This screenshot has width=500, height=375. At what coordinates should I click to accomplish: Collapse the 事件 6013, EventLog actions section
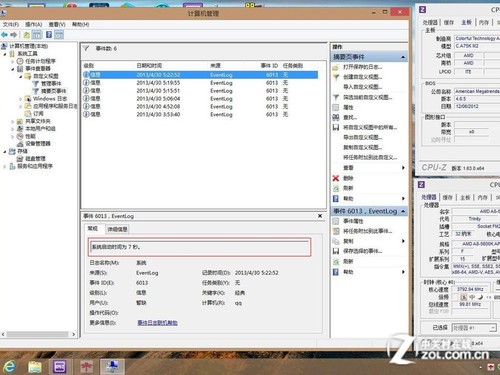tap(369, 211)
